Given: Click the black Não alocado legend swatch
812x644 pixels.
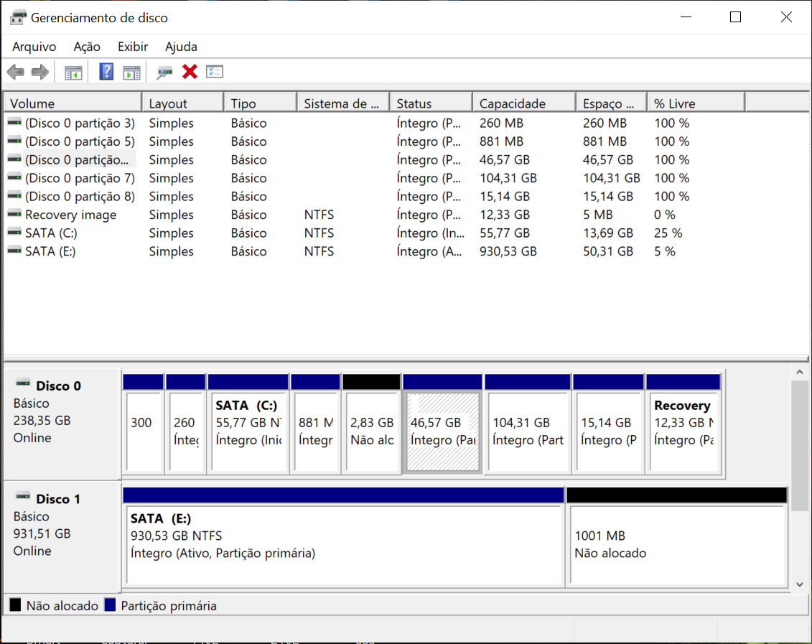Looking at the screenshot, I should [x=16, y=605].
